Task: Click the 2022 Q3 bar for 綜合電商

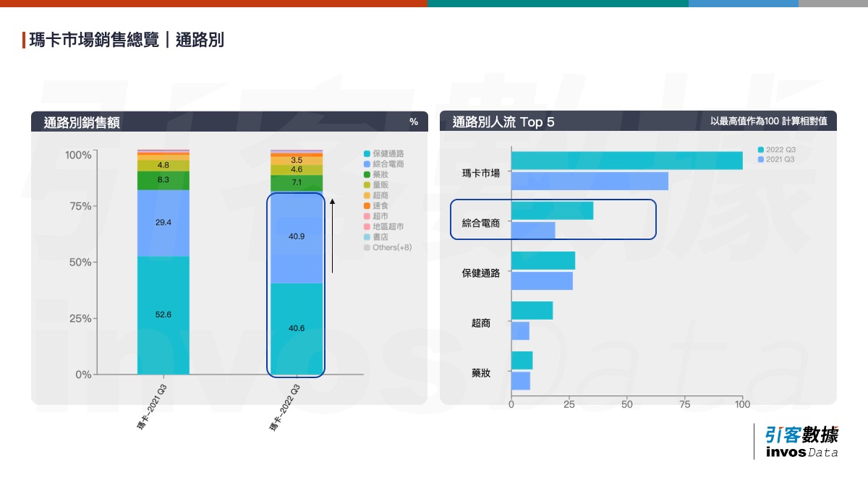Action: (x=552, y=210)
